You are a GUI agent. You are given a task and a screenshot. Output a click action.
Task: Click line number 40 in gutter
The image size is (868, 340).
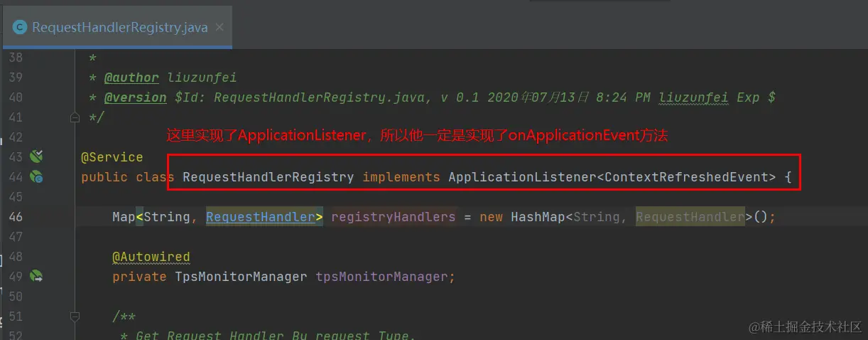(15, 97)
